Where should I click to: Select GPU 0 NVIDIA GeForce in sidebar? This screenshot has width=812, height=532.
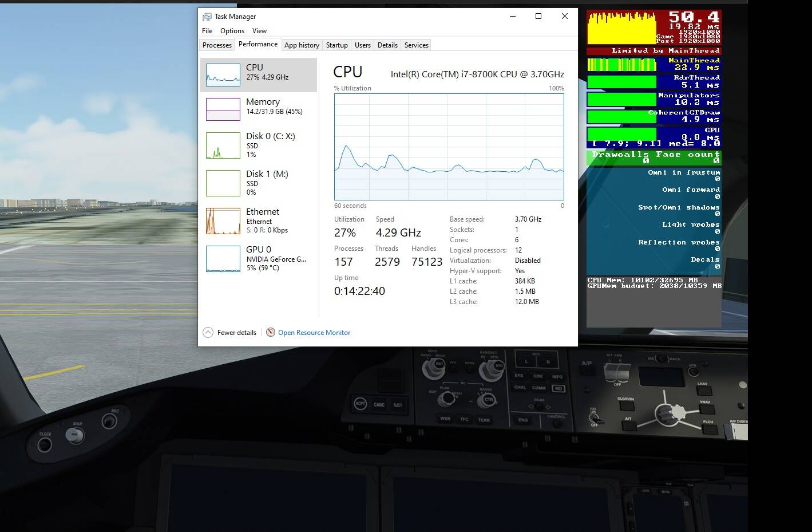(x=259, y=258)
